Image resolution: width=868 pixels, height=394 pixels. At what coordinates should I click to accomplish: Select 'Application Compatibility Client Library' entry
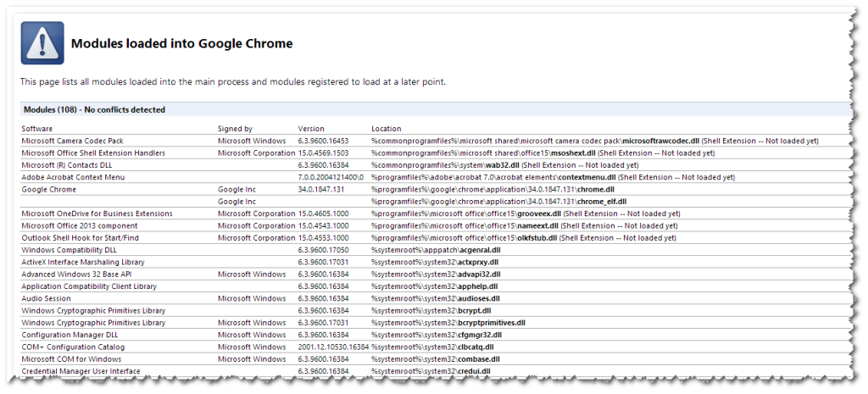[x=89, y=286]
